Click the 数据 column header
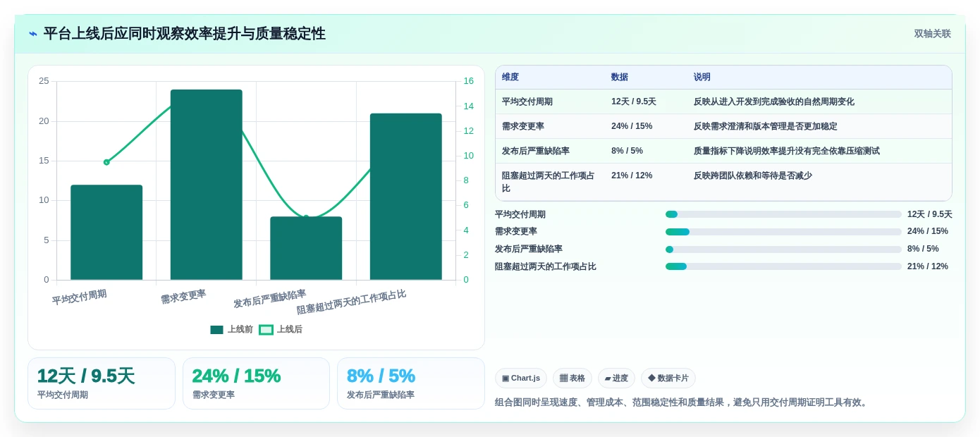The width and height of the screenshot is (980, 437). coord(620,77)
